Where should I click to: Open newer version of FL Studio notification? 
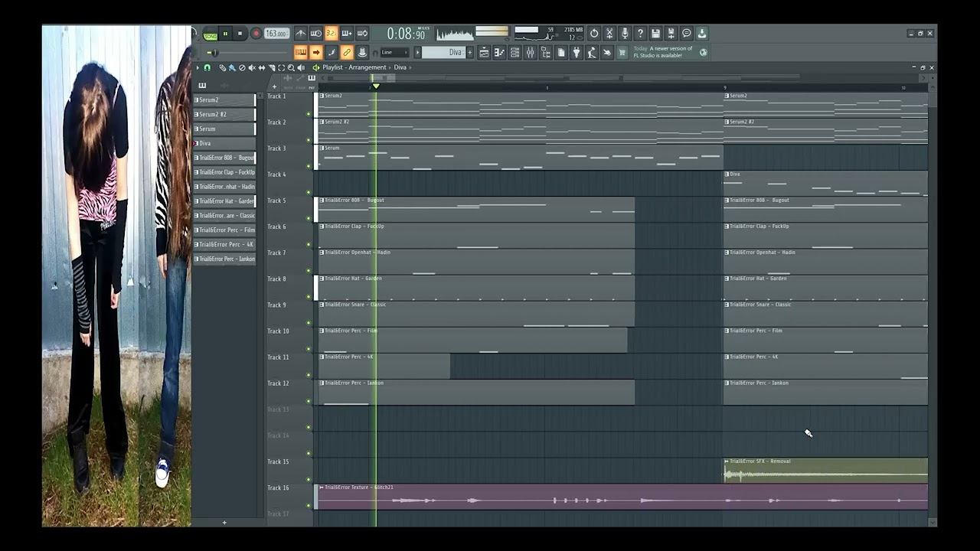663,52
